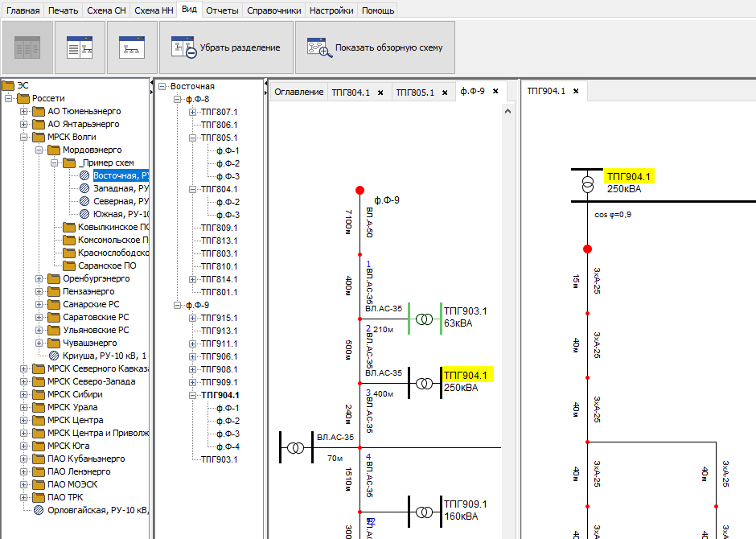Collapse the ф.Ф-8 feeder node

coord(178,99)
